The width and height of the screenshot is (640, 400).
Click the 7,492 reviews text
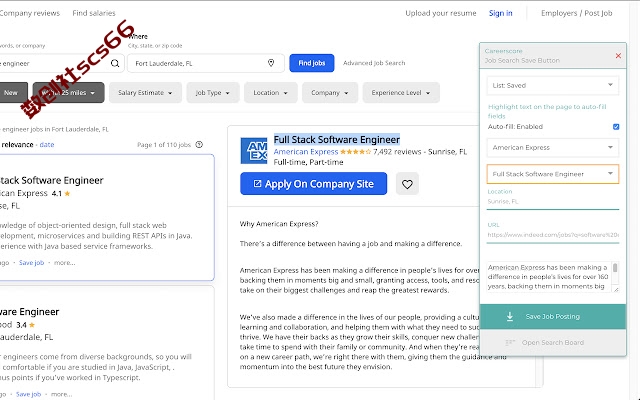[397, 152]
